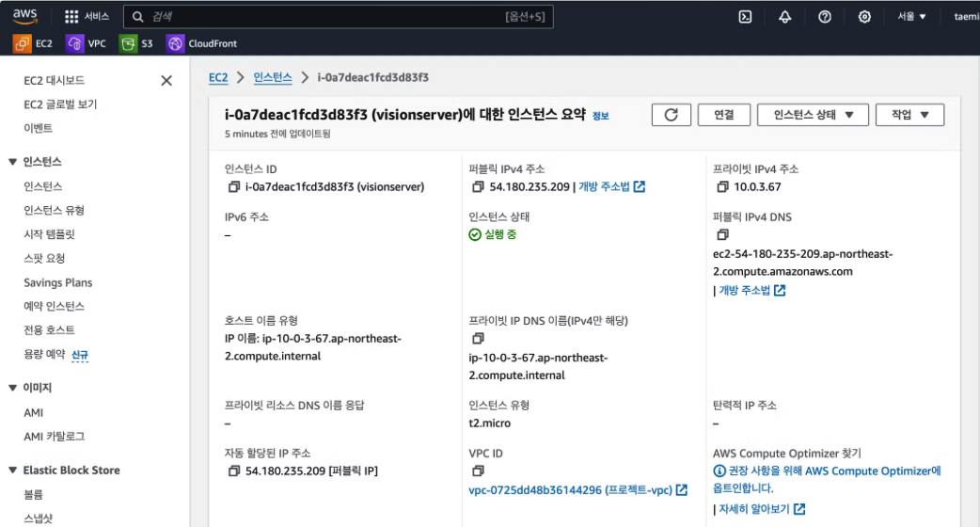Launch the CloudShell terminal icon
Image resolution: width=980 pixels, height=527 pixels.
(x=745, y=17)
